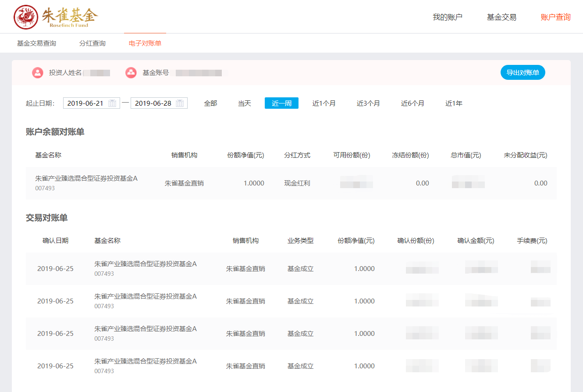Switch to 基金交易查询 tab
This screenshot has height=392, width=583.
coord(36,43)
